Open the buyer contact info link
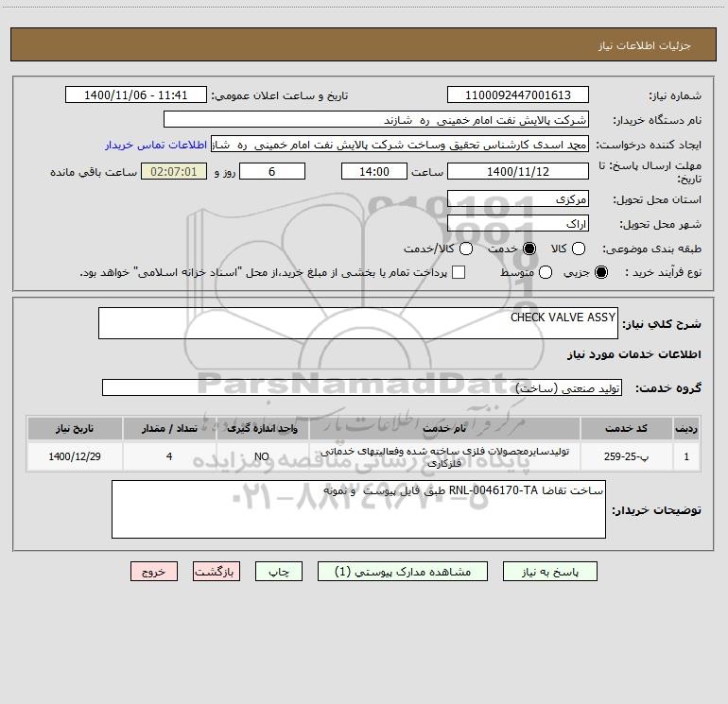Screen dimensions: 728x704 coord(156,145)
